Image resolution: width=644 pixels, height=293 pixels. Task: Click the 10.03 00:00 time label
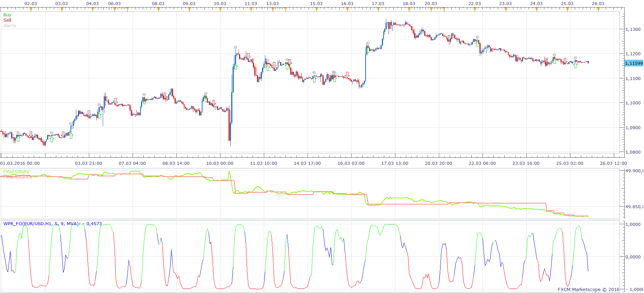[x=220, y=163]
